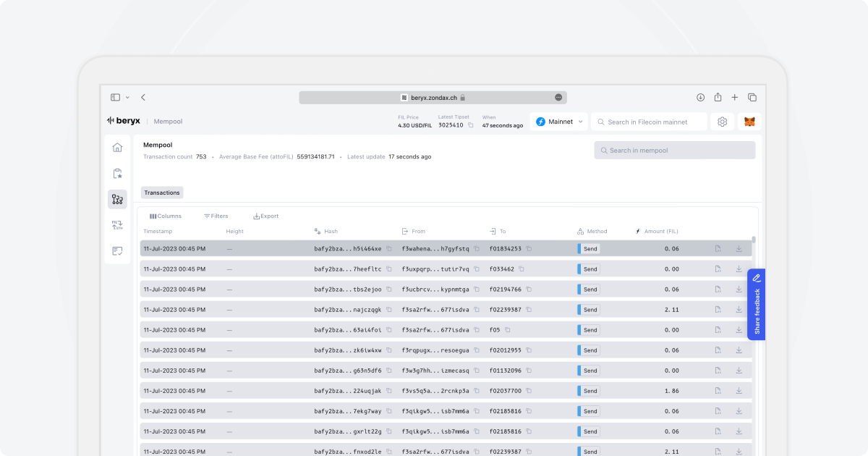Open the bottom sidebar note icon
The width and height of the screenshot is (868, 456).
click(117, 250)
